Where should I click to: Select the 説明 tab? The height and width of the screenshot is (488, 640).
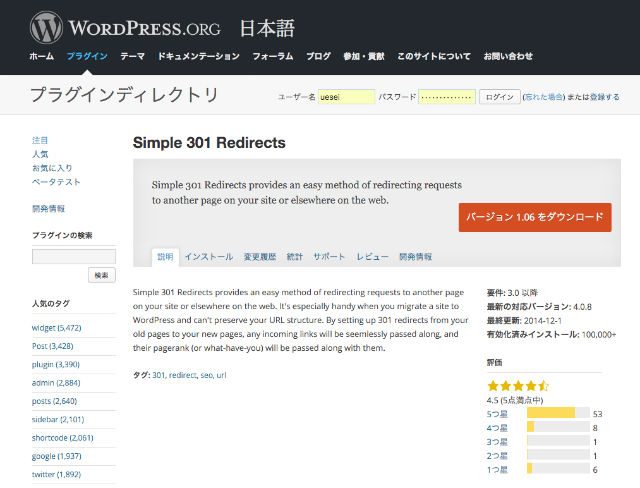165,257
